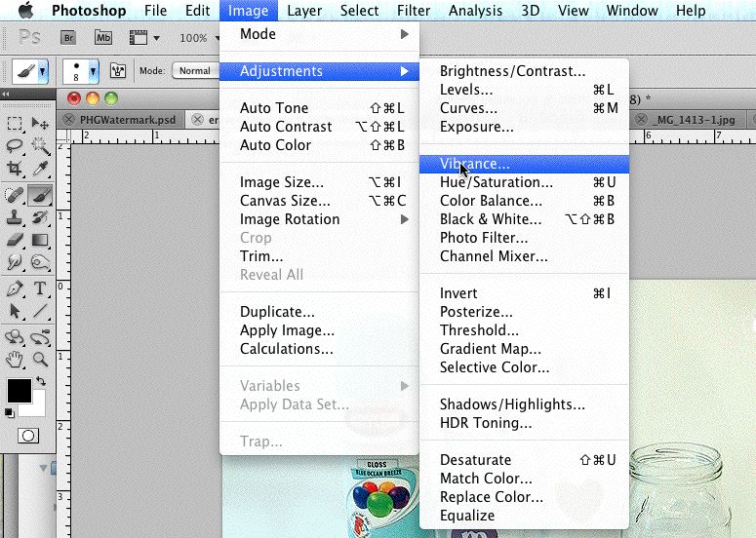Select the Crop tool

coord(15,169)
